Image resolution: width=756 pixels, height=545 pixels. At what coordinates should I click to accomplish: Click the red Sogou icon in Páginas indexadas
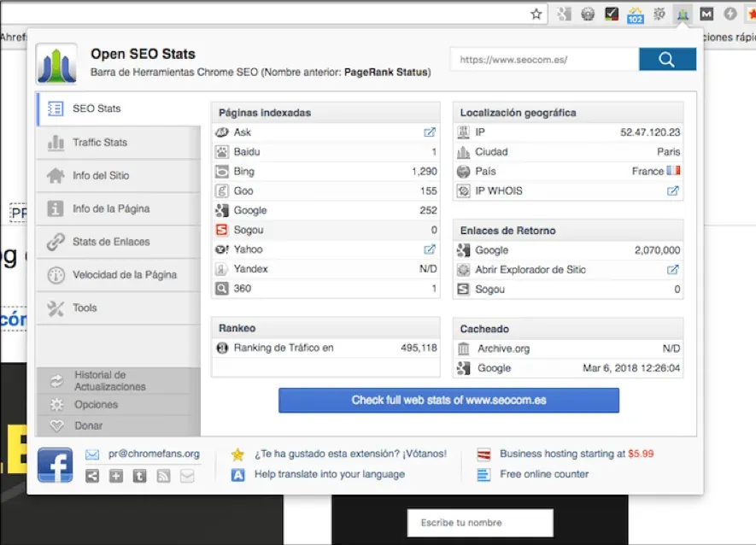[x=222, y=230]
